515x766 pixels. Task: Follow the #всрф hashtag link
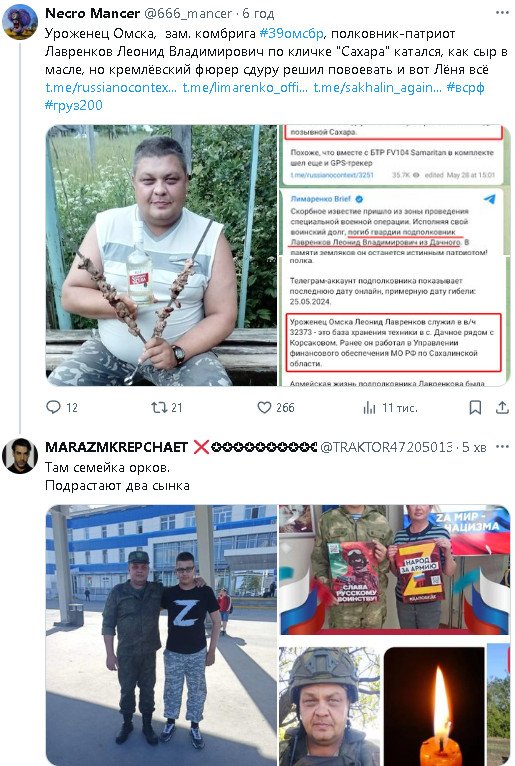pyautogui.click(x=465, y=87)
